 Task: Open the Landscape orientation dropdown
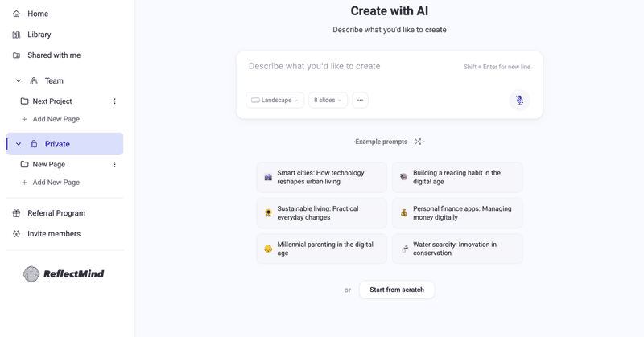(x=275, y=101)
